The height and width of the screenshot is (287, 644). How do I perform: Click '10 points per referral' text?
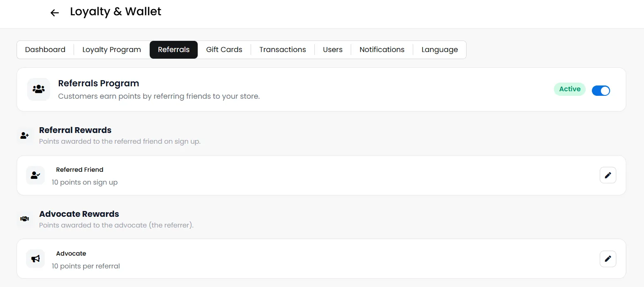click(x=86, y=266)
